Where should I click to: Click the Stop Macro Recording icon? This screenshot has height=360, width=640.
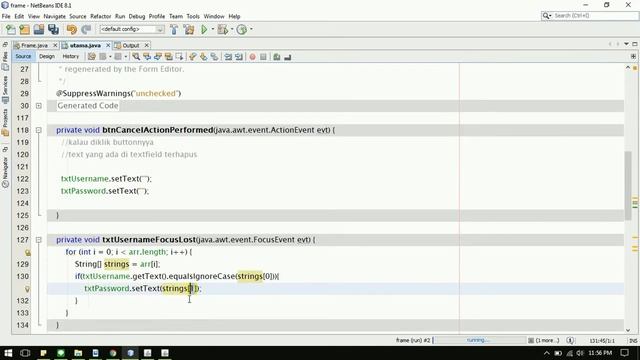tap(263, 57)
